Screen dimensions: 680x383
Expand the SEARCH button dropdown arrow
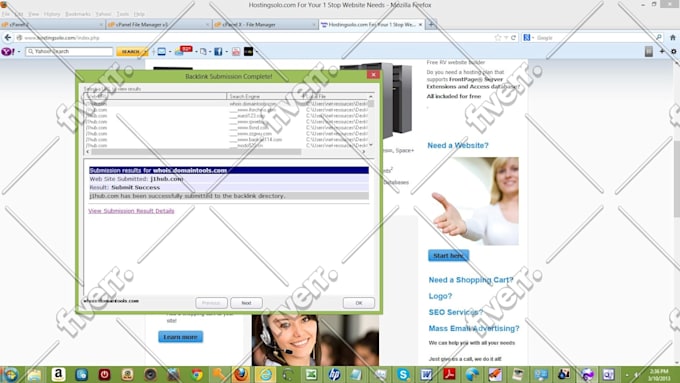pos(146,52)
